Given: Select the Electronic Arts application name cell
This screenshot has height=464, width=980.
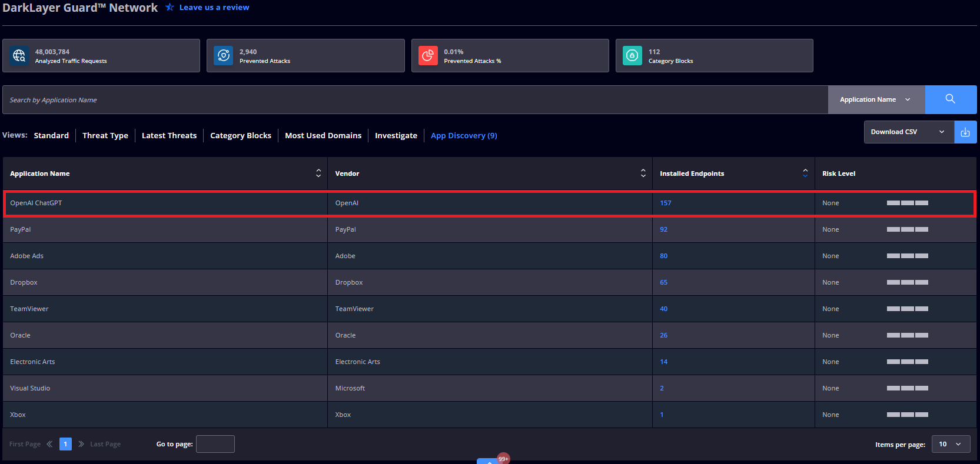Looking at the screenshot, I should [x=165, y=362].
